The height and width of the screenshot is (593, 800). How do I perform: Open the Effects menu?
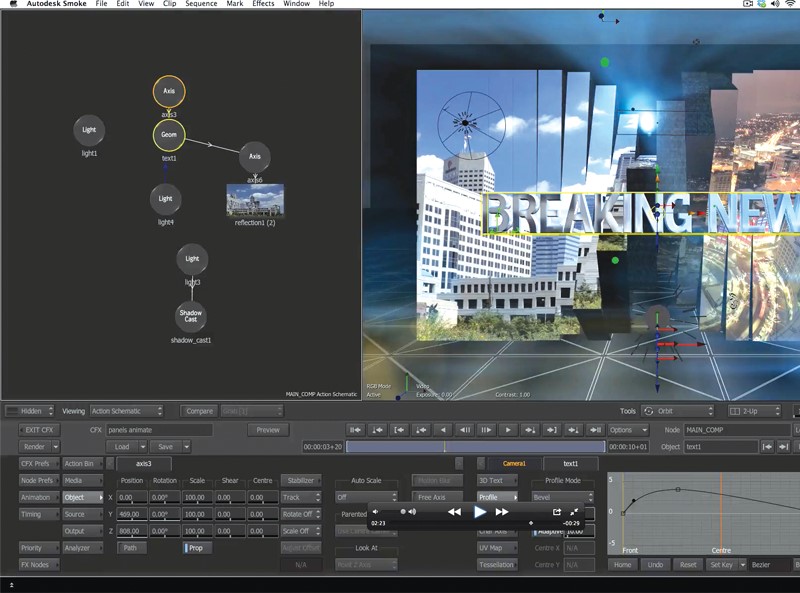coord(263,4)
